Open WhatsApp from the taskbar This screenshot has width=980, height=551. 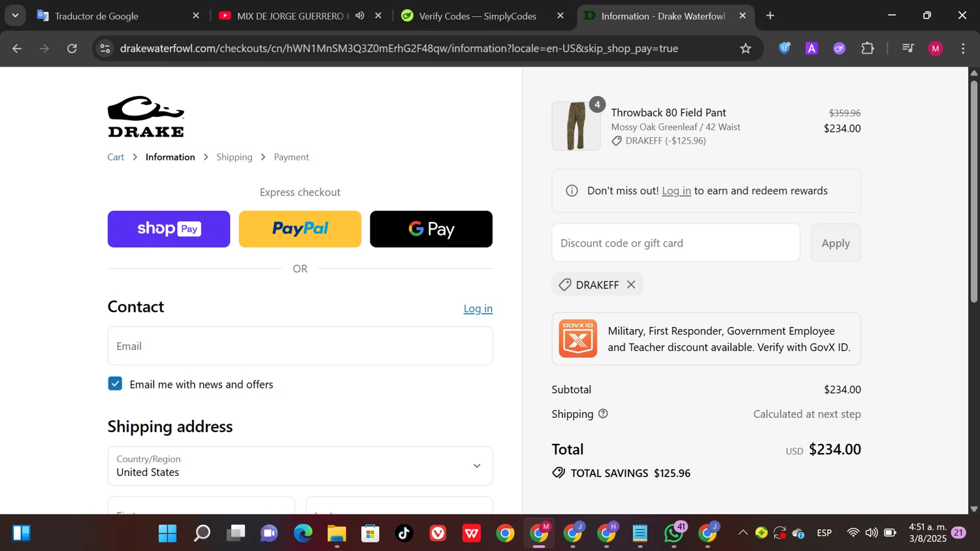(674, 533)
